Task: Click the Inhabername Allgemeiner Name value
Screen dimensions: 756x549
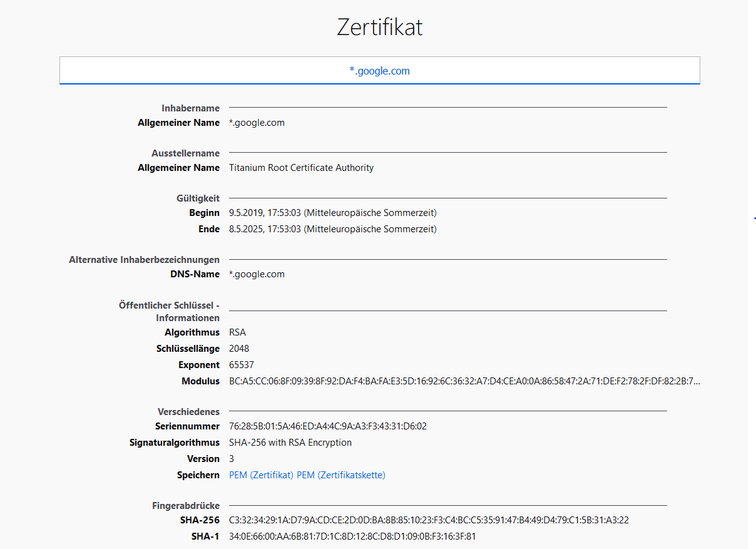Action: click(257, 123)
